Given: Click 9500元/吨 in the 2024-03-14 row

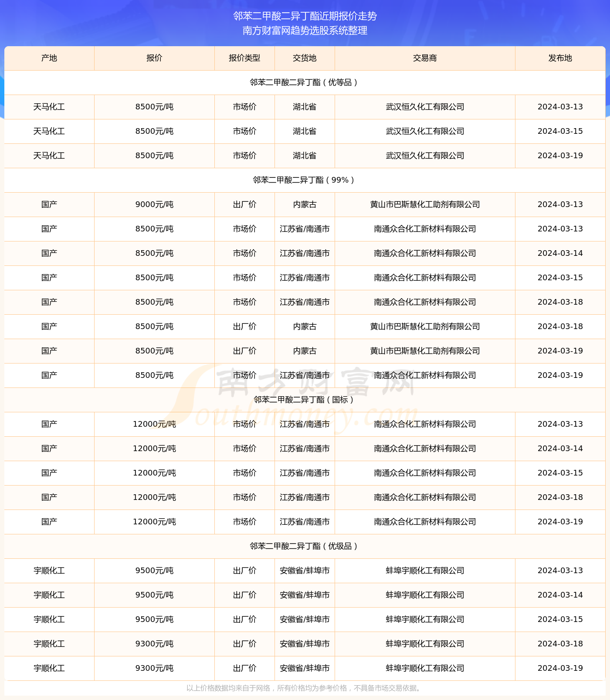Looking at the screenshot, I should [154, 595].
